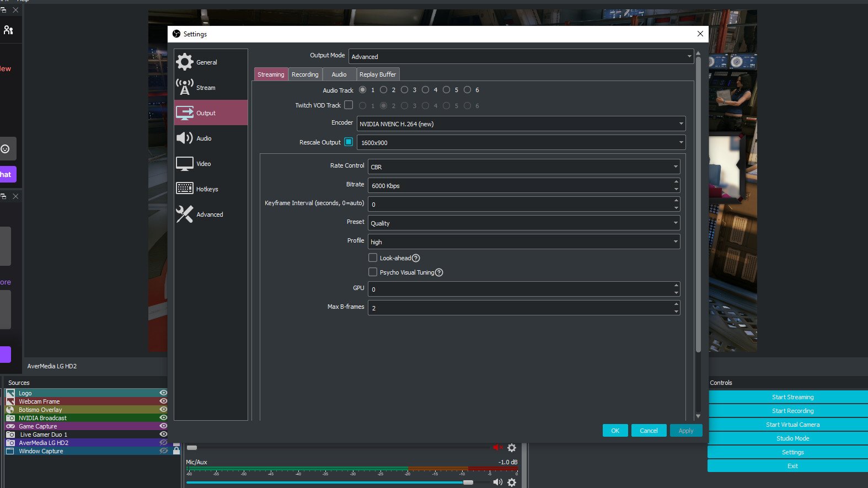This screenshot has height=488, width=868.
Task: Increase Bitrate with up arrow
Action: pyautogui.click(x=676, y=182)
